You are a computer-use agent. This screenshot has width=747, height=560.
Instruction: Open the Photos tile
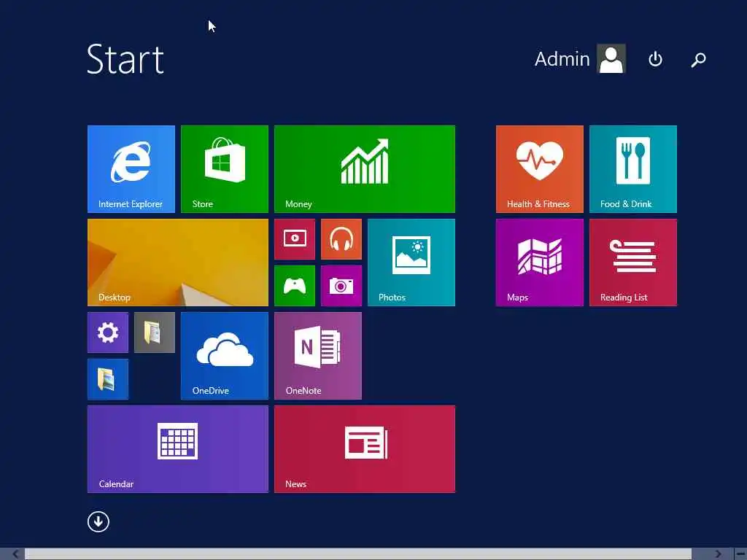[x=411, y=262]
